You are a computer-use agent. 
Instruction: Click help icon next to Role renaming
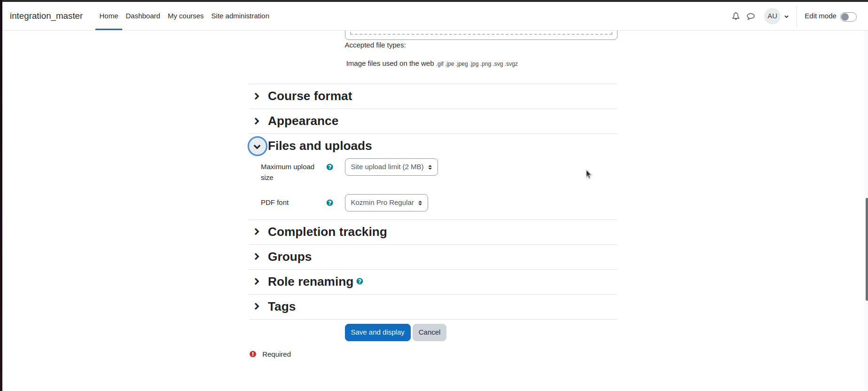click(x=360, y=281)
